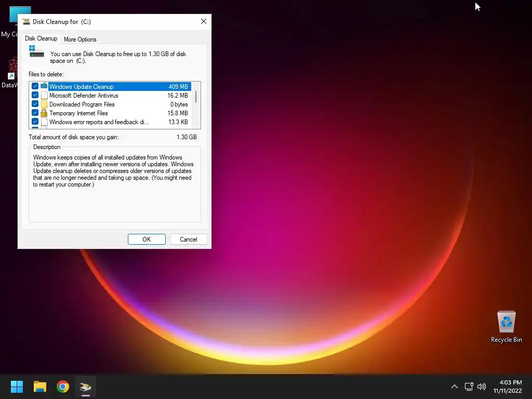Screen dimensions: 532x399
Task: Click the 409 MB size value
Action: coord(178,87)
